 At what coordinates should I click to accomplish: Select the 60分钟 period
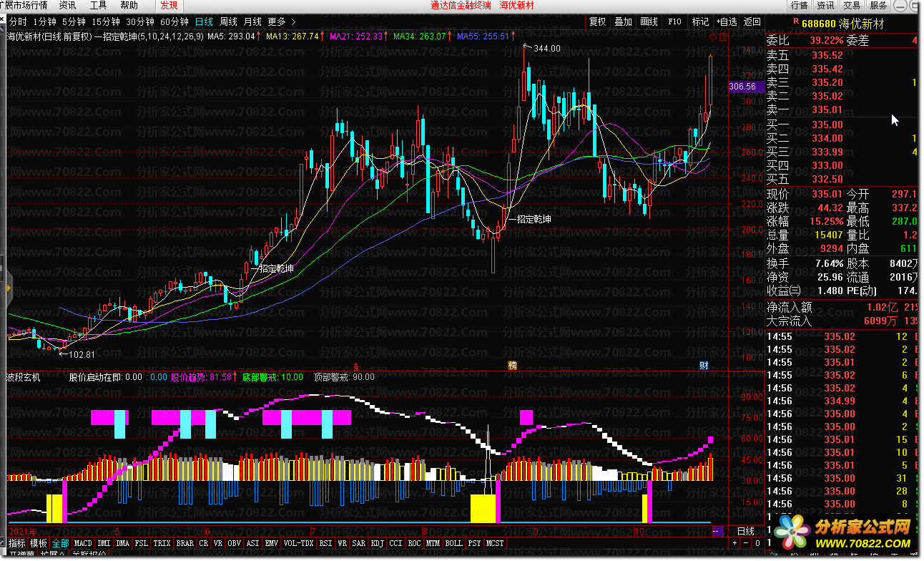pos(174,21)
